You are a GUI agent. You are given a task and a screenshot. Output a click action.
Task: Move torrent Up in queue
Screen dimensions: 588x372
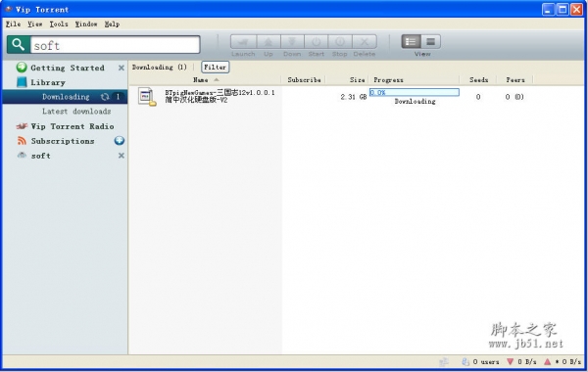(x=269, y=41)
